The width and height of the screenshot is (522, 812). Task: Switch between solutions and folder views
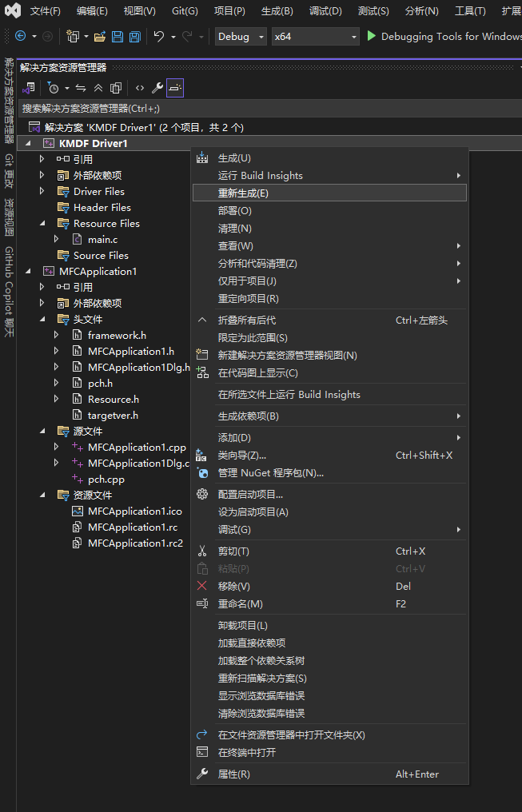(x=29, y=88)
